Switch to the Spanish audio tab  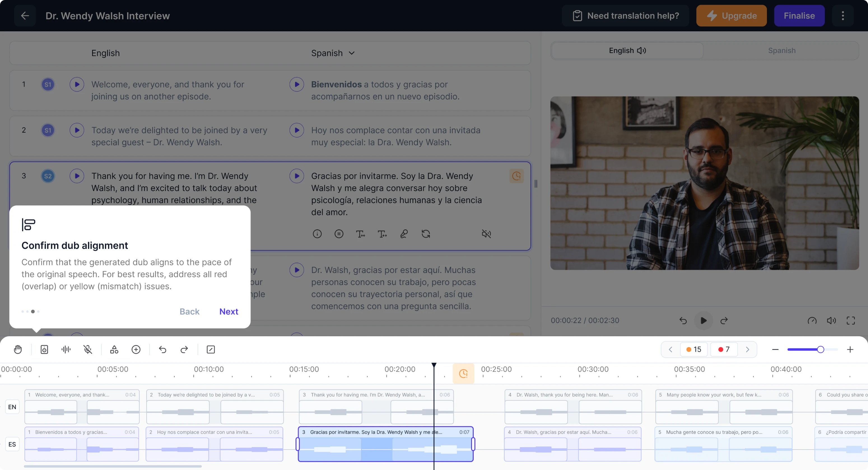781,51
